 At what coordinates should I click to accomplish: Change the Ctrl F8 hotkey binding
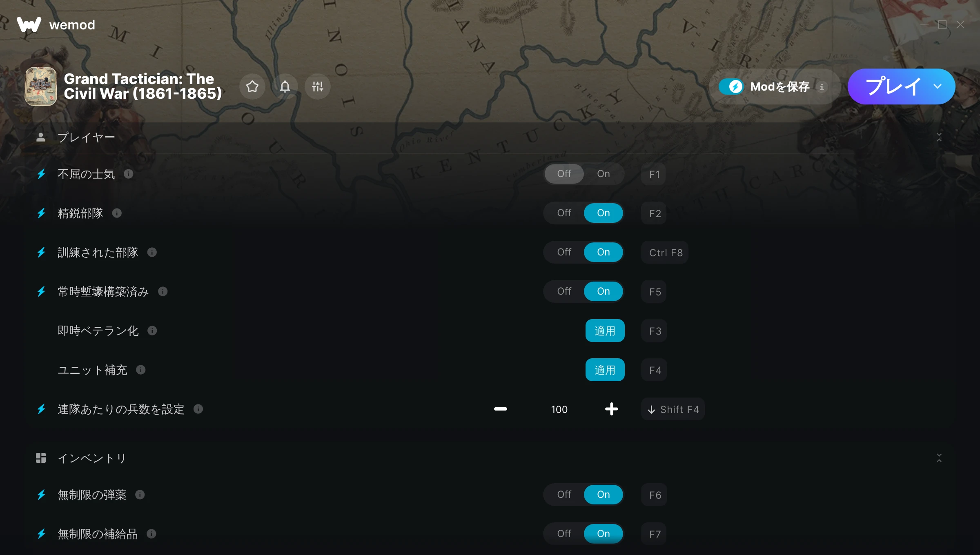point(666,253)
